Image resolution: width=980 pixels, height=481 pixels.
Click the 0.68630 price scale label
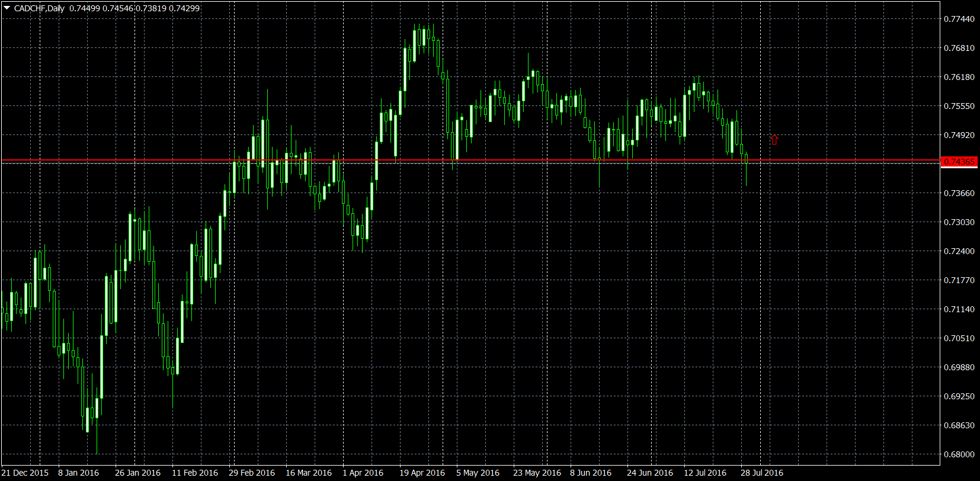pyautogui.click(x=959, y=425)
